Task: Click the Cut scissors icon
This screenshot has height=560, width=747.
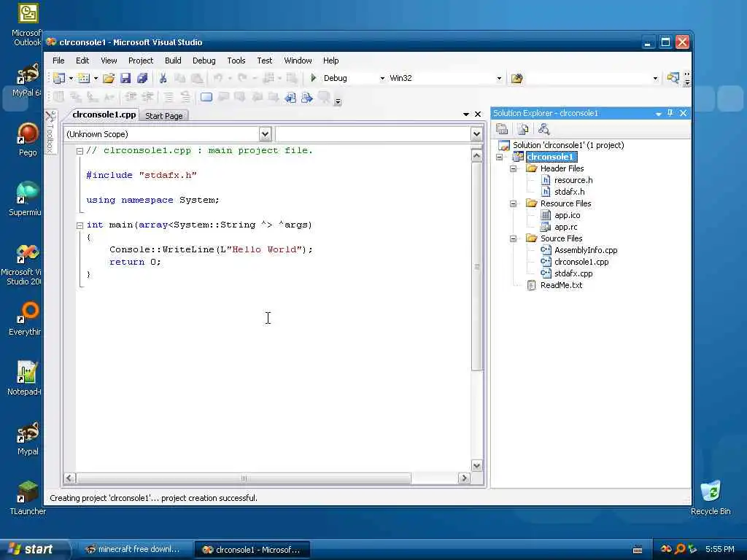Action: click(x=163, y=78)
